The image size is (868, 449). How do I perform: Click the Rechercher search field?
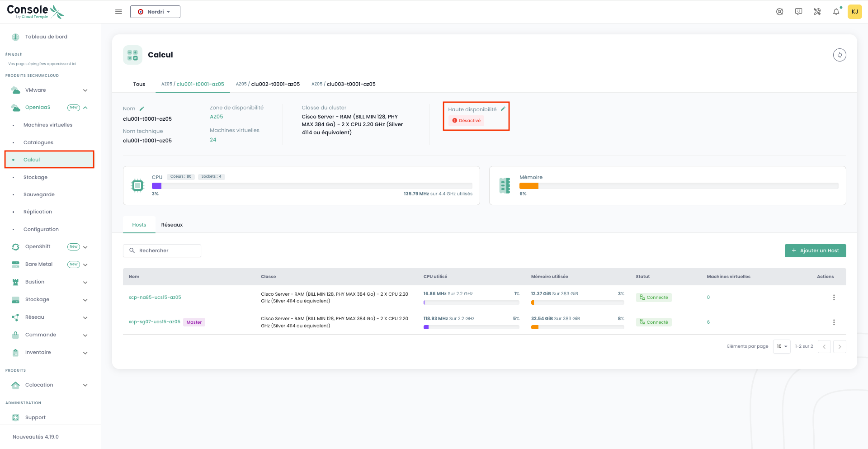point(162,250)
